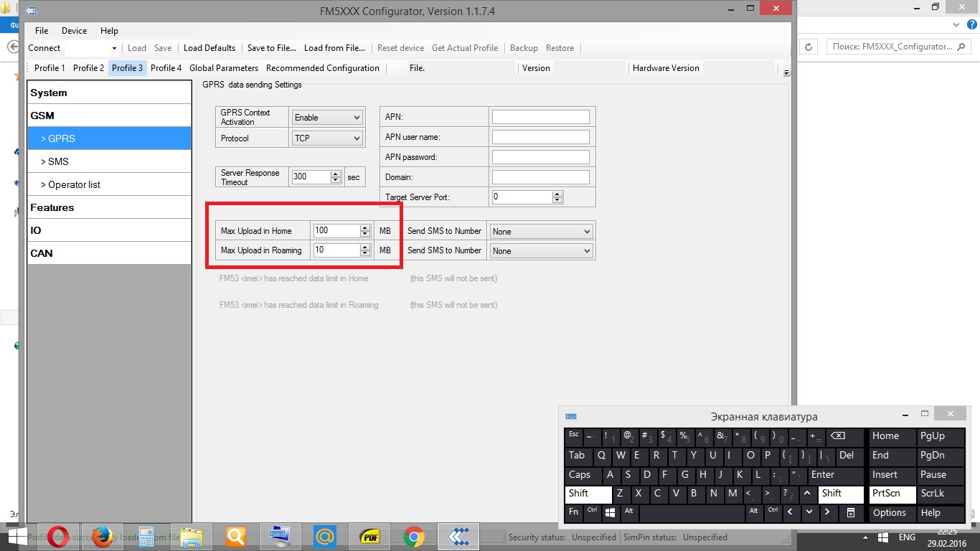The height and width of the screenshot is (551, 980).
Task: Open the yellow PDF viewer taskbar icon
Action: 369,537
